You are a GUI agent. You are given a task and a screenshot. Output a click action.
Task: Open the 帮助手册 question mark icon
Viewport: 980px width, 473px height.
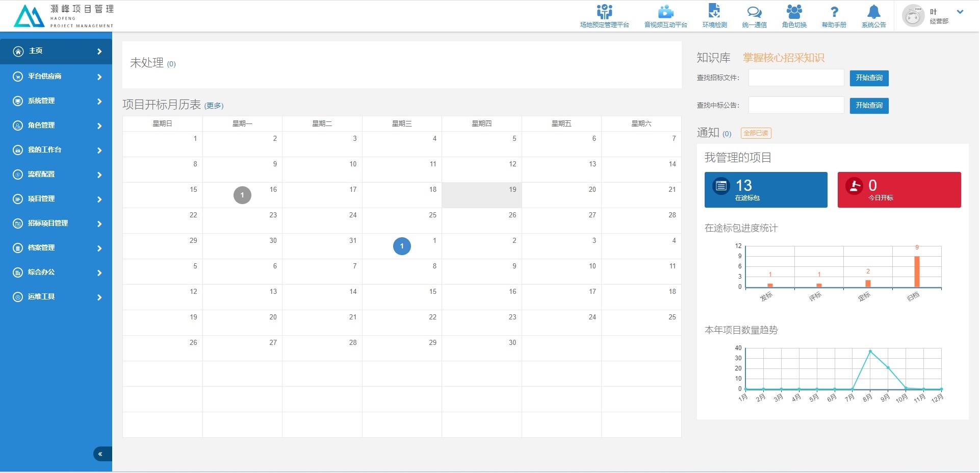point(834,12)
